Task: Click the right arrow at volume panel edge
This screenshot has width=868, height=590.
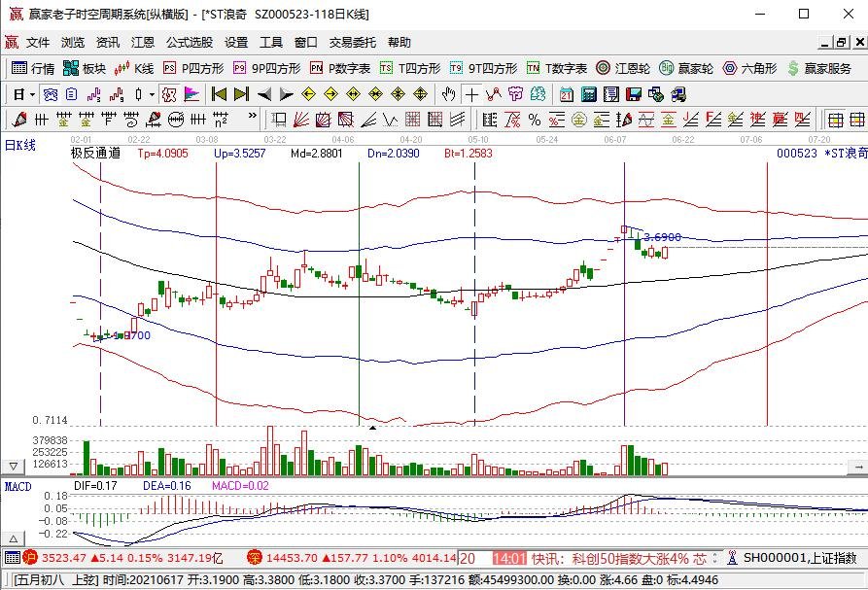Action: point(858,468)
